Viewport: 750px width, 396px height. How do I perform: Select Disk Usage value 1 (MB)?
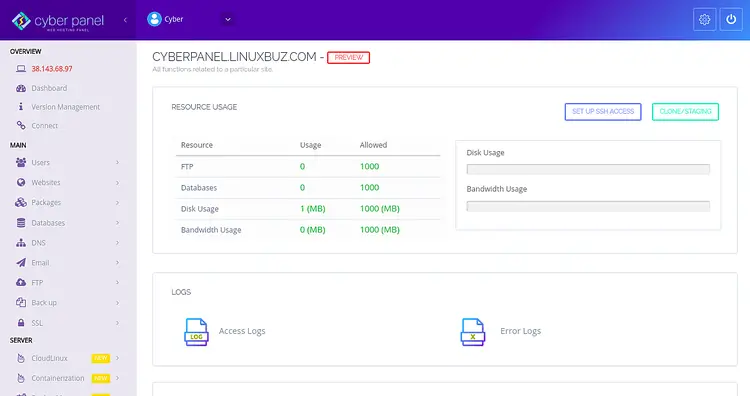[x=312, y=209]
